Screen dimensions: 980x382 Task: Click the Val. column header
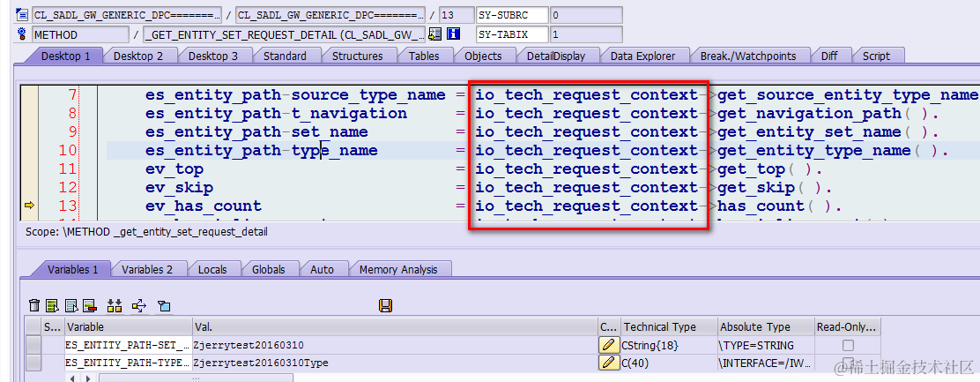click(x=395, y=326)
